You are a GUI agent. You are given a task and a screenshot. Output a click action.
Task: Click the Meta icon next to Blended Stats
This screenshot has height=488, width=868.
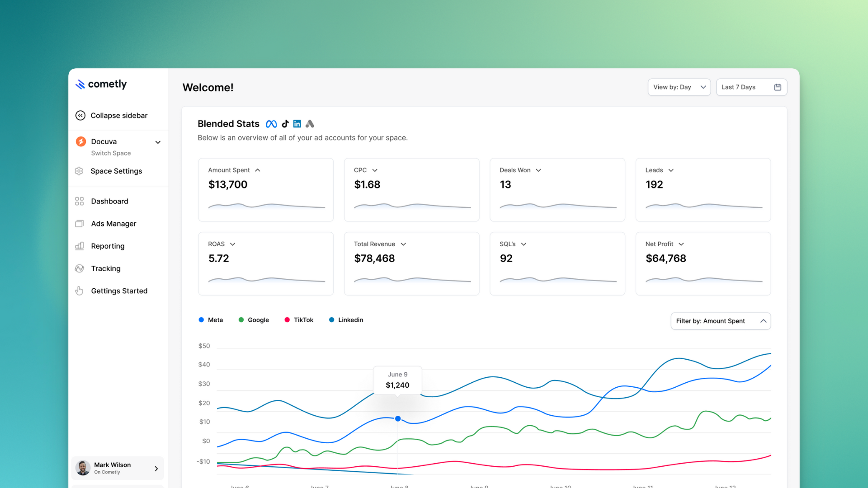[x=271, y=123]
